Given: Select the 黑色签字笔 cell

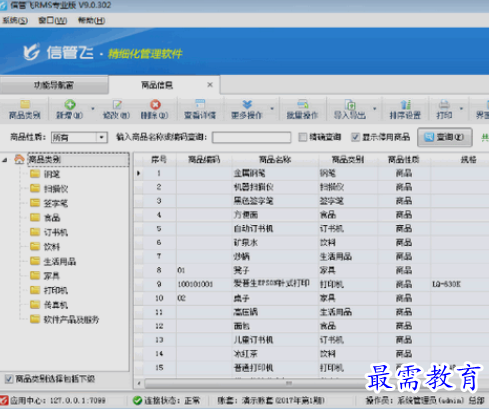Looking at the screenshot, I should point(275,201).
